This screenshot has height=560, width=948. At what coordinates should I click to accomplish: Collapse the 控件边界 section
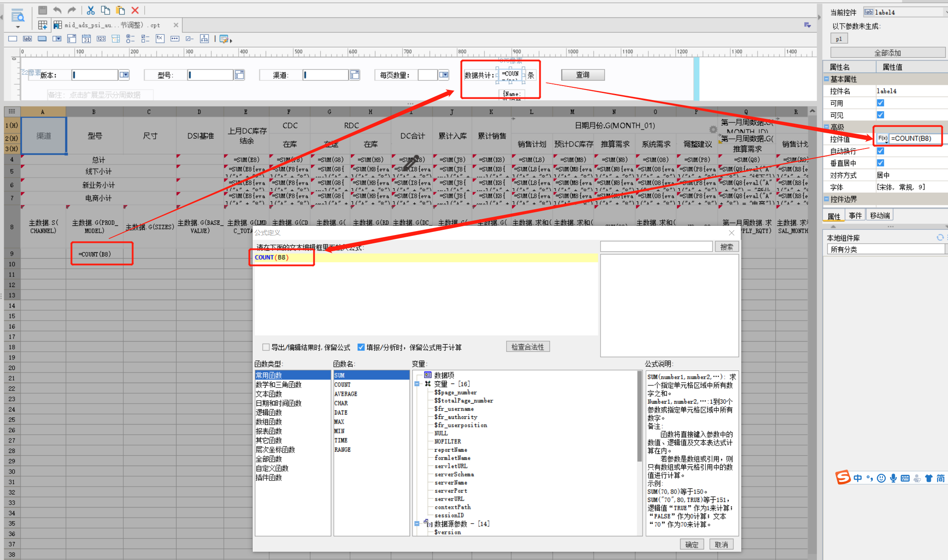point(826,199)
